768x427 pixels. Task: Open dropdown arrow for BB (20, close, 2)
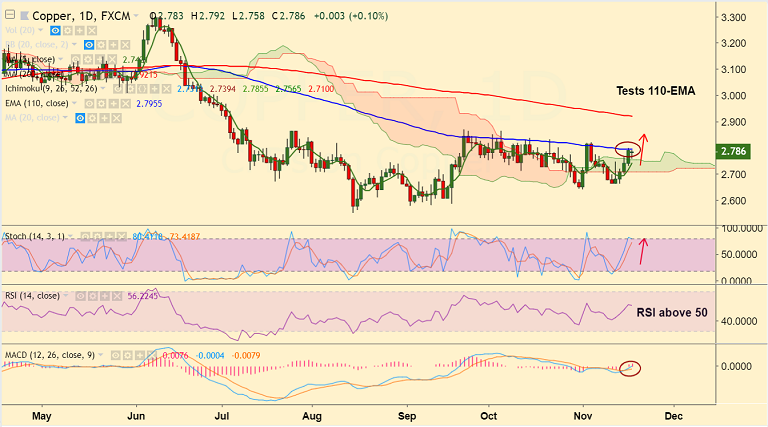(74, 44)
